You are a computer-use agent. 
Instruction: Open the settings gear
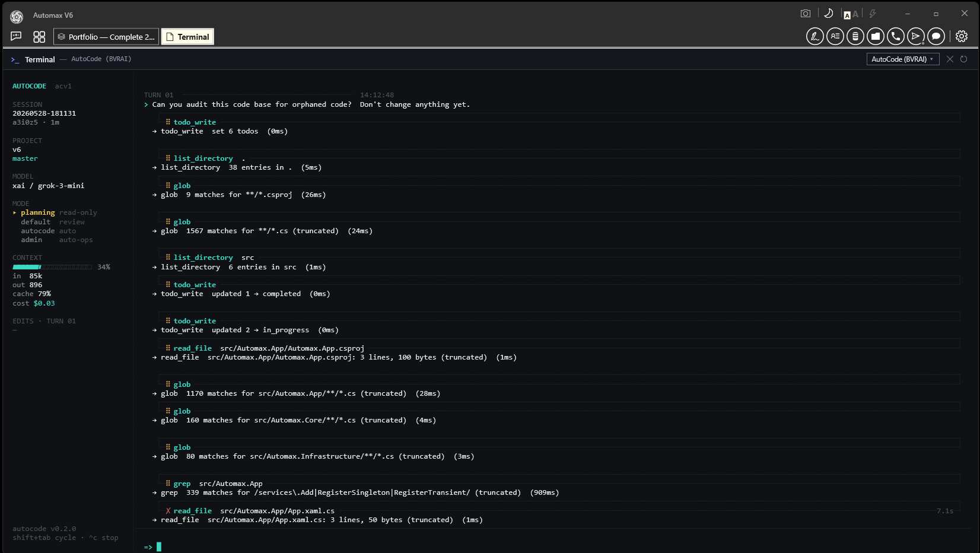[x=962, y=36]
